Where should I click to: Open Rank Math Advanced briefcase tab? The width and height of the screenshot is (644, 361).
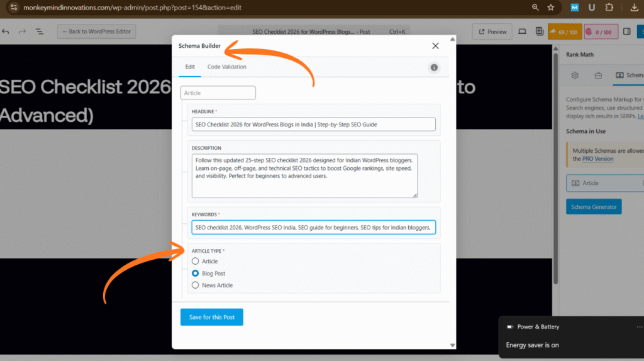[x=598, y=75]
